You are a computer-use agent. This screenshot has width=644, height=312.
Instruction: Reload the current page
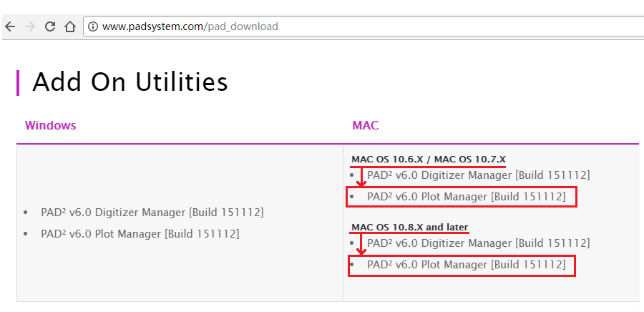(50, 26)
